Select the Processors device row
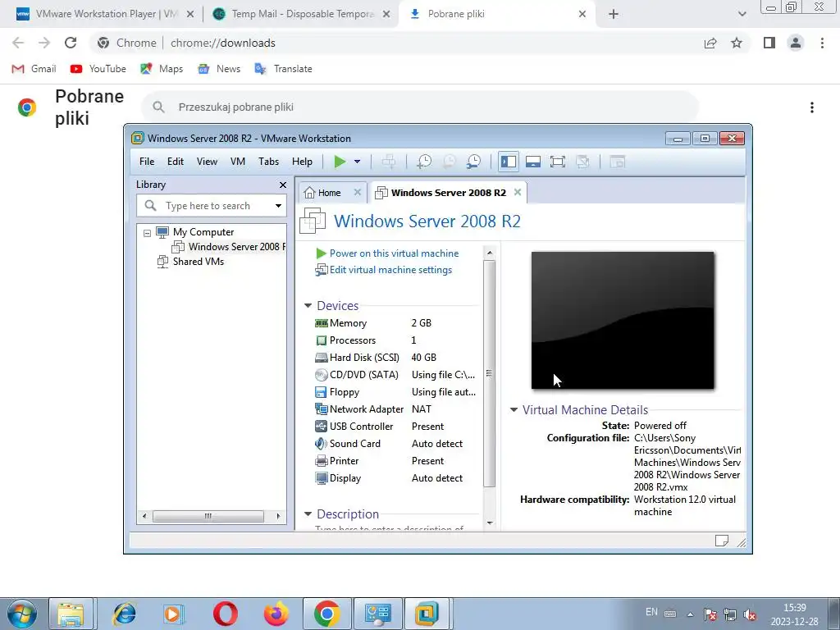840x630 pixels. (395, 340)
